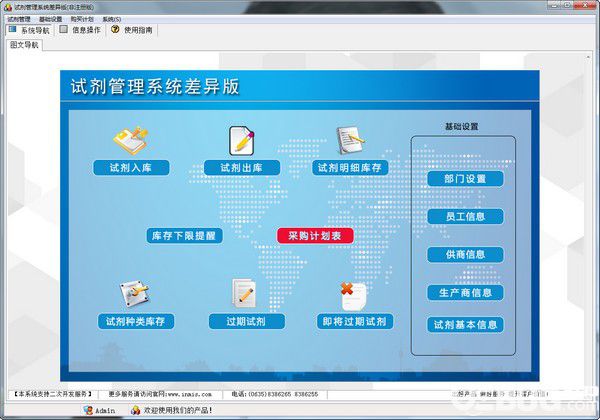600x420 pixels.
Task: Click the website link www.inmis.com
Action: [189, 394]
